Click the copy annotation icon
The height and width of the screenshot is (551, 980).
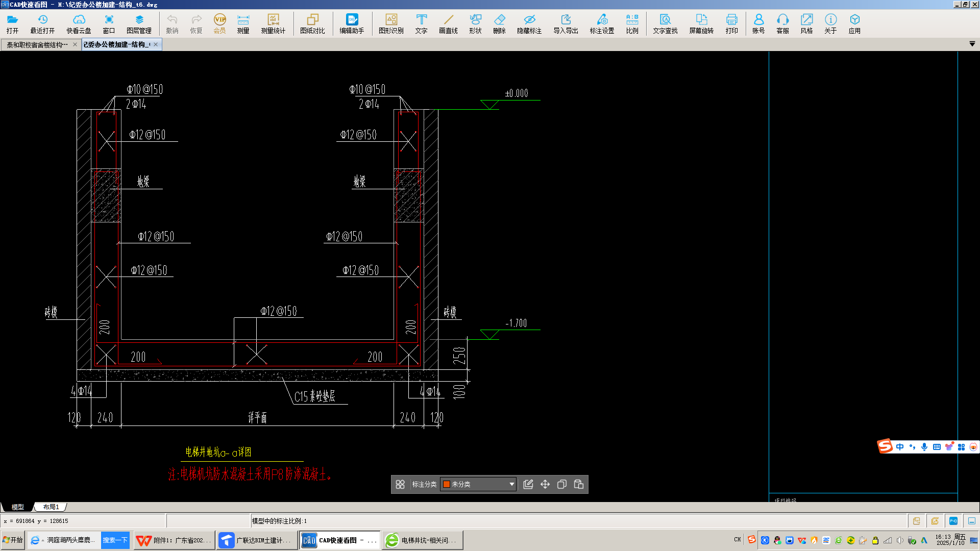pos(562,484)
